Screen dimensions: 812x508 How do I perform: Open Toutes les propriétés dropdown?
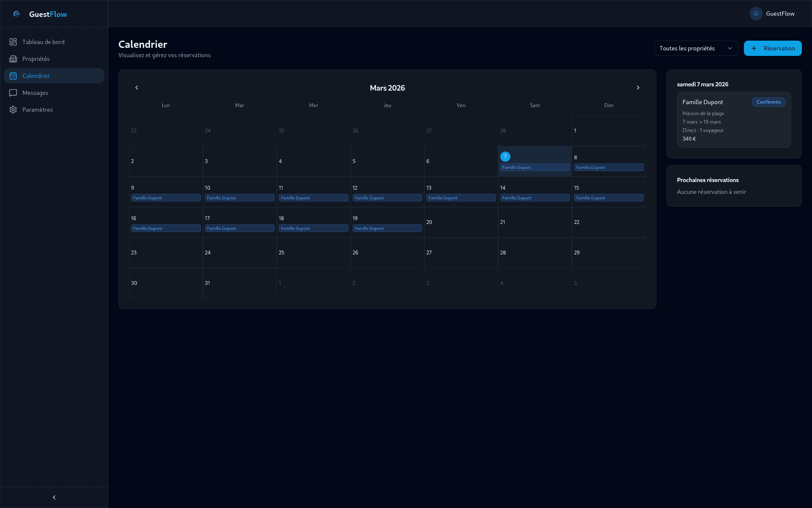tap(696, 48)
